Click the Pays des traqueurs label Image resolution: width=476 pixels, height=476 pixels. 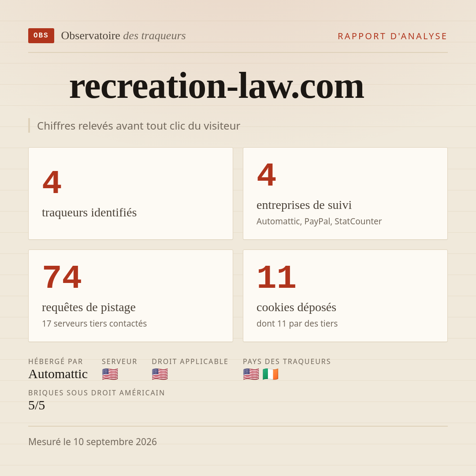[287, 361]
